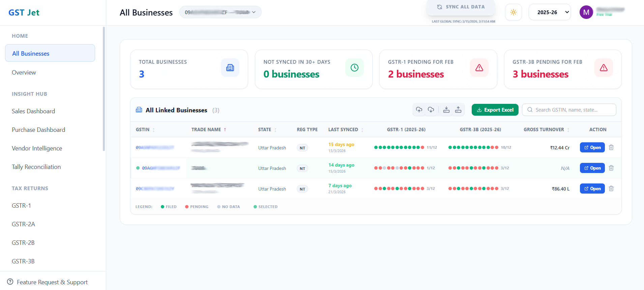The width and height of the screenshot is (644, 290).
Task: Go to Sales Dashboard in sidebar
Action: pos(33,111)
